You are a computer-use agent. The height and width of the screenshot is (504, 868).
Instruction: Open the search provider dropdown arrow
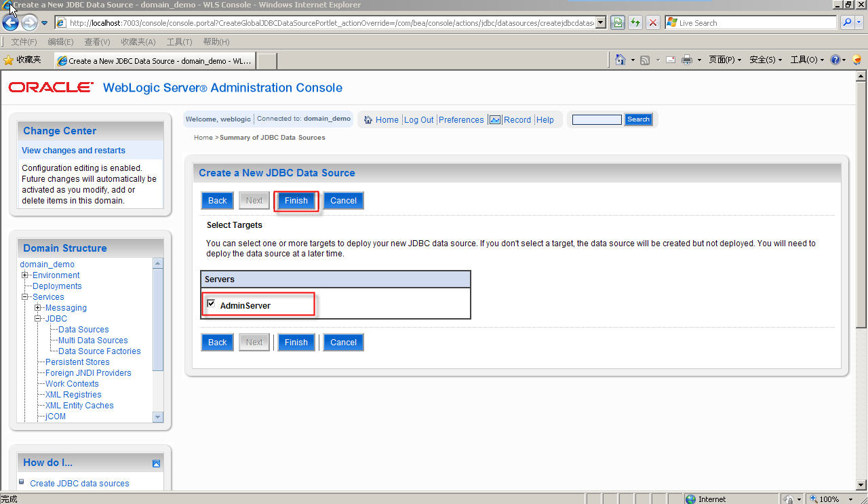pos(860,22)
